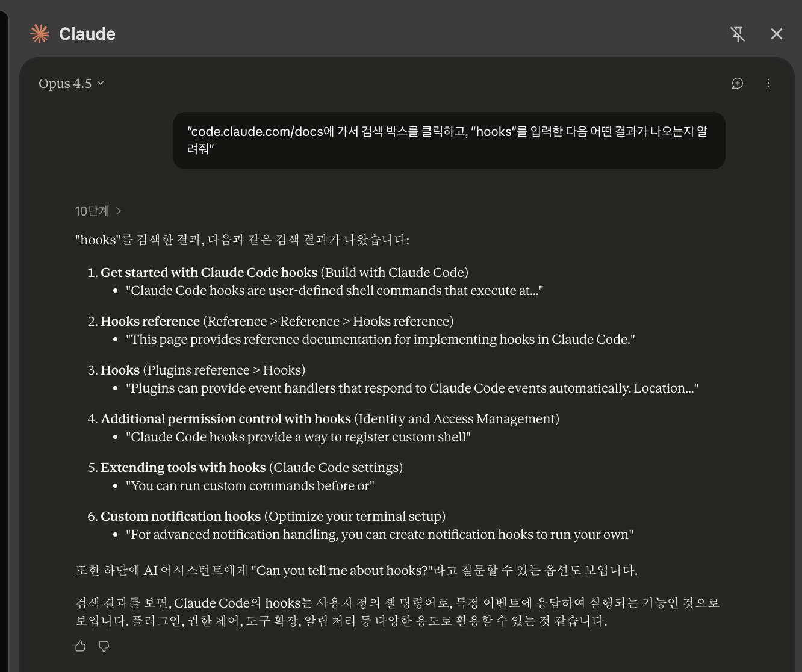Click "Hooks" Plugins reference result title
802x672 pixels.
[x=120, y=370]
